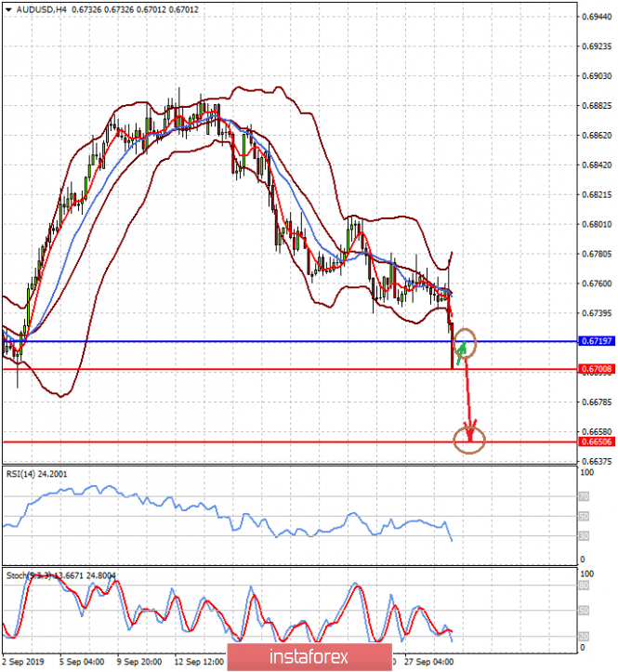Image resolution: width=618 pixels, height=672 pixels.
Task: Click the 2 Sep 2019 date label
Action: coord(23,664)
